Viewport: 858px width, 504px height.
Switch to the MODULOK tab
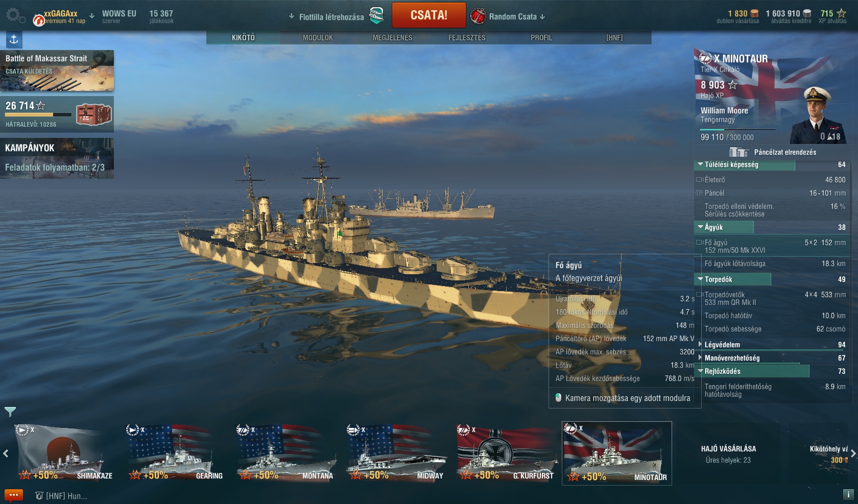pos(318,38)
